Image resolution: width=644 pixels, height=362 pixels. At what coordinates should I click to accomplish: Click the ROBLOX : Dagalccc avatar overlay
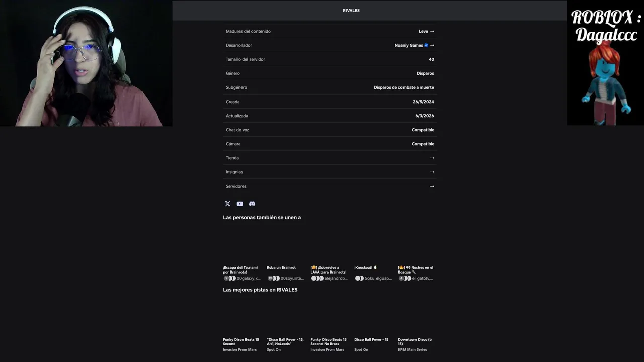pos(605,63)
